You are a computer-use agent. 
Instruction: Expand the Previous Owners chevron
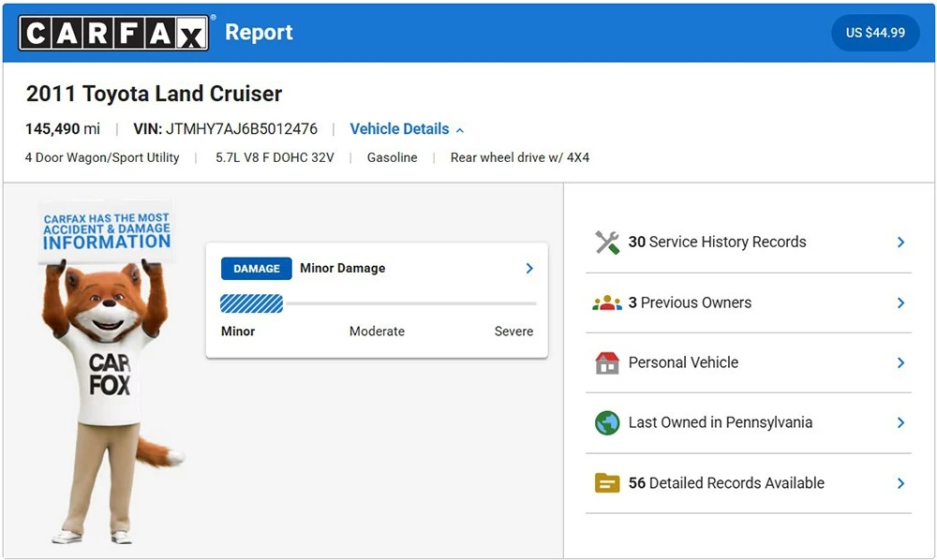(x=901, y=302)
